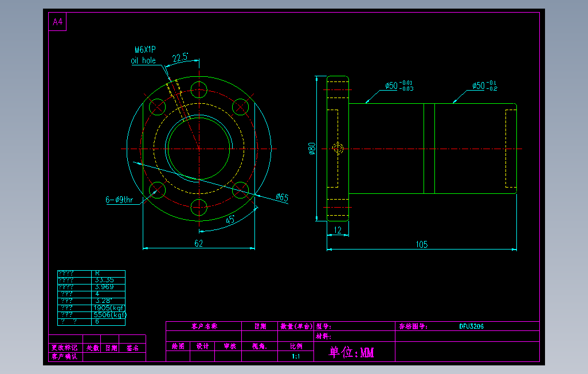588x374 pixels.
Task: Select the 比例 label
Action: 296,346
